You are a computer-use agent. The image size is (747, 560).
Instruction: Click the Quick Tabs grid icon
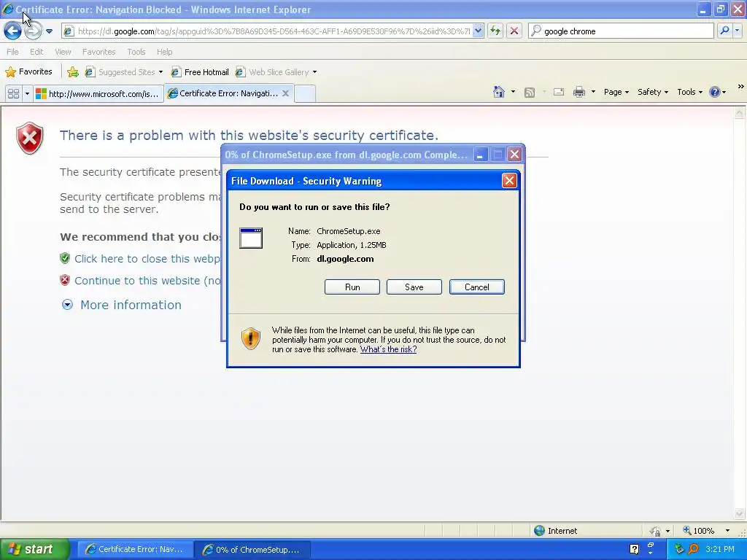pyautogui.click(x=13, y=94)
